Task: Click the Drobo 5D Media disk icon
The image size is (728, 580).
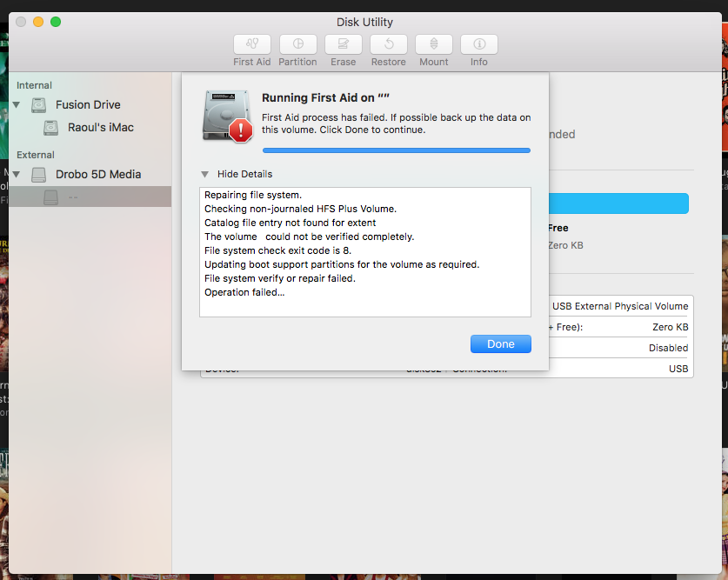Action: click(x=39, y=175)
